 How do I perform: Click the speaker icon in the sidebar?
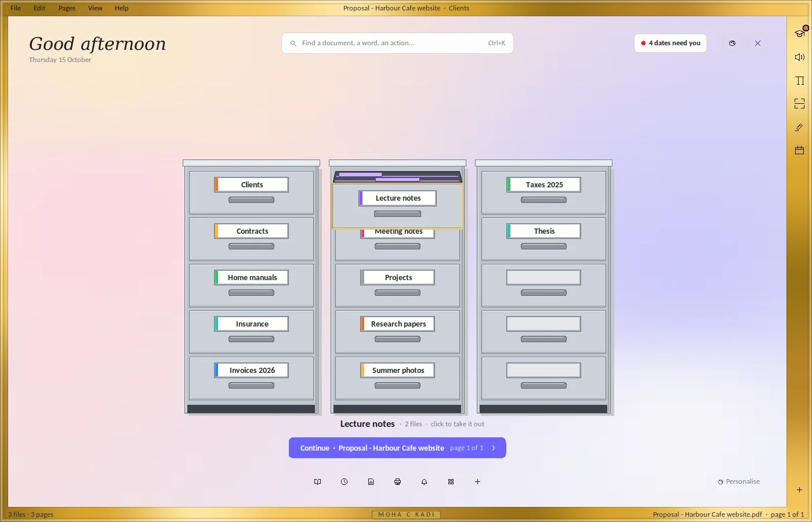pyautogui.click(x=799, y=57)
